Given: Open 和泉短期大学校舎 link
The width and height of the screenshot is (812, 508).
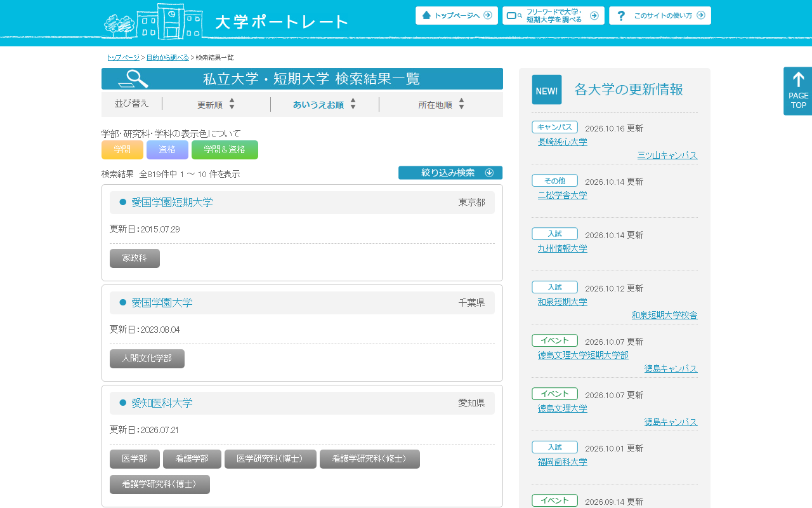Looking at the screenshot, I should pyautogui.click(x=665, y=315).
